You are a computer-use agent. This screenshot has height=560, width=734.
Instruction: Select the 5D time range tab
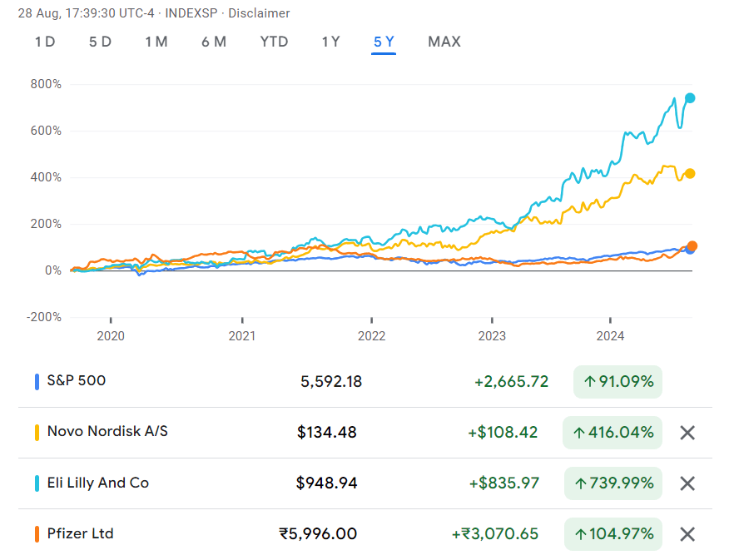pyautogui.click(x=100, y=42)
